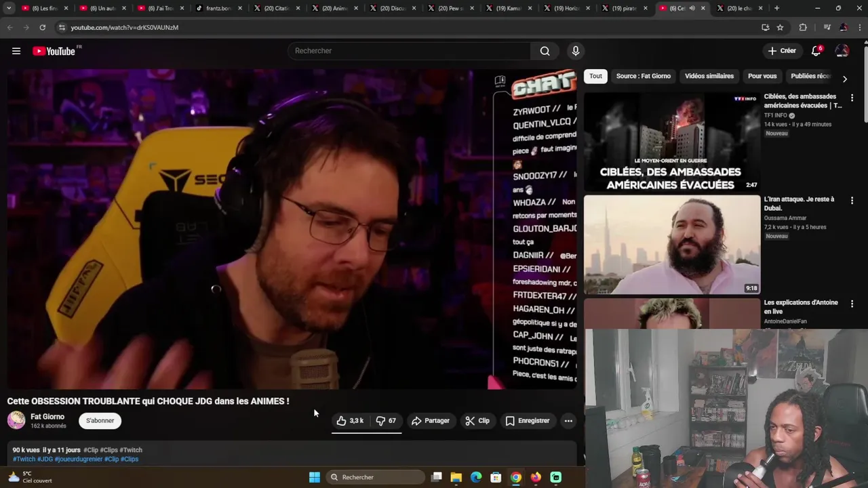The image size is (868, 488).
Task: Open L'Iran attaque video thumbnail
Action: (672, 245)
